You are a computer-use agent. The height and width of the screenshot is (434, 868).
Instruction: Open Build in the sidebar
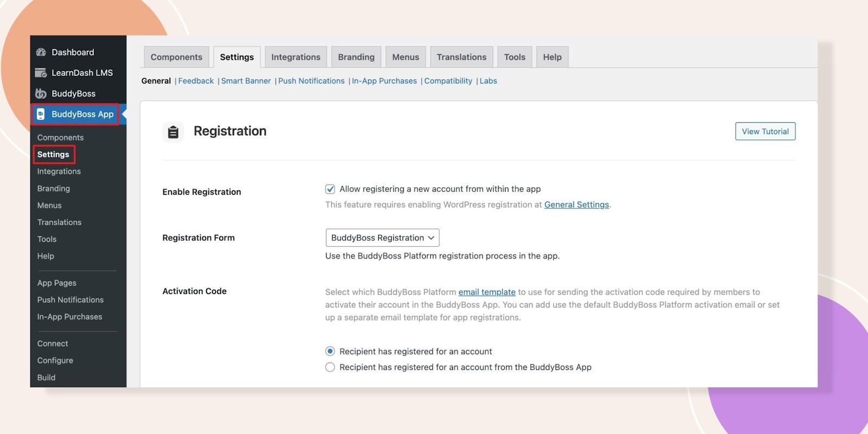click(46, 377)
